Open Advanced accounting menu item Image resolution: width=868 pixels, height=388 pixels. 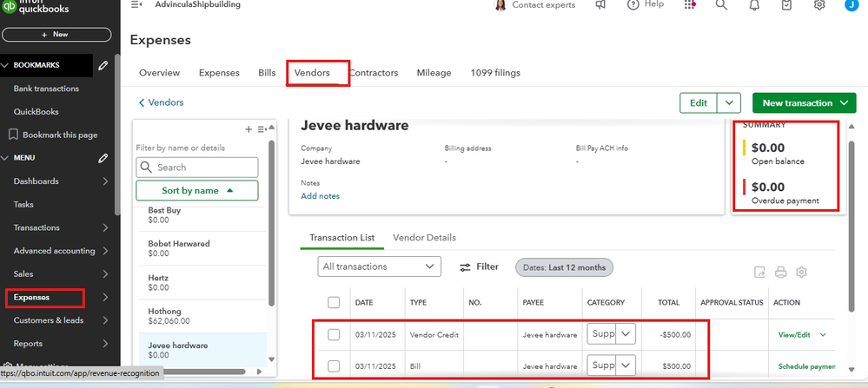point(54,251)
